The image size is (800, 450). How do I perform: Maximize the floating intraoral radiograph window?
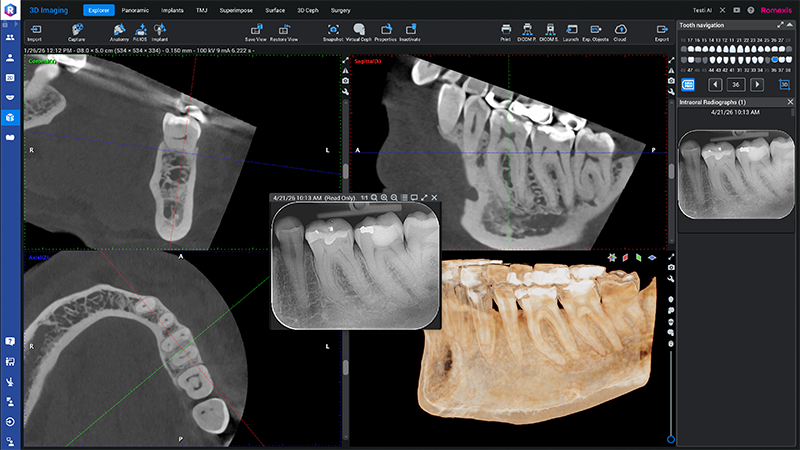click(x=424, y=197)
